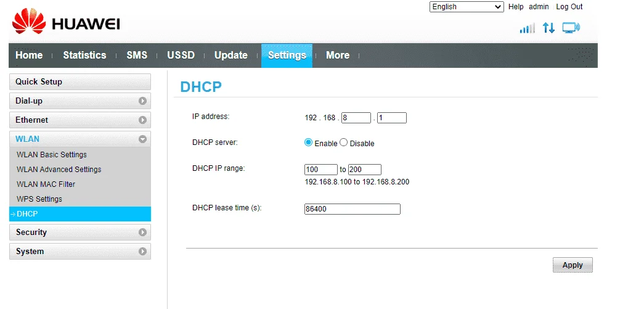This screenshot has width=644, height=309.
Task: Focus the IP address third octet field
Action: pos(356,118)
